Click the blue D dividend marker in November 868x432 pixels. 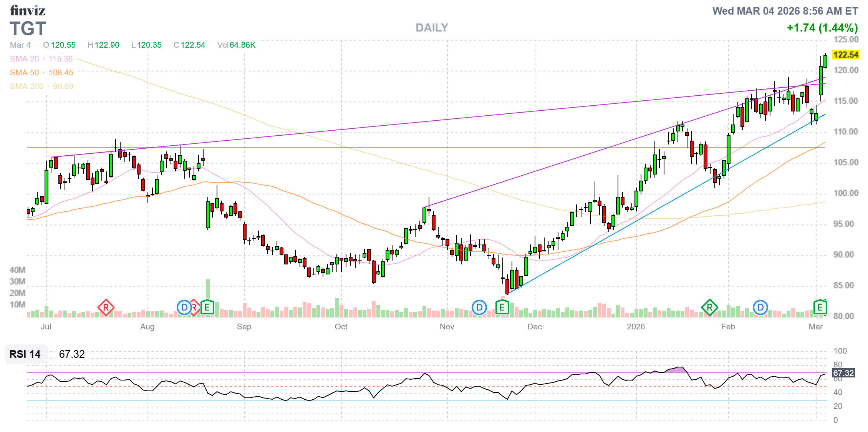[479, 307]
